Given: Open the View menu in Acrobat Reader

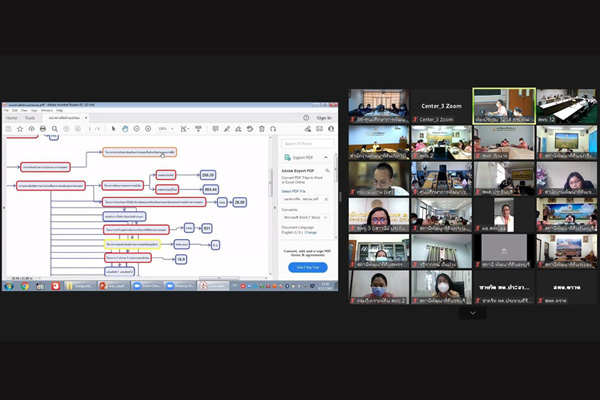Looking at the screenshot, I should coord(24,110).
